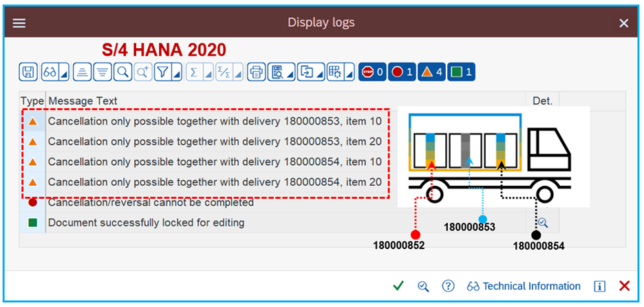Click the Sort descending toolbar icon
This screenshot has height=307, width=644.
coord(103,72)
